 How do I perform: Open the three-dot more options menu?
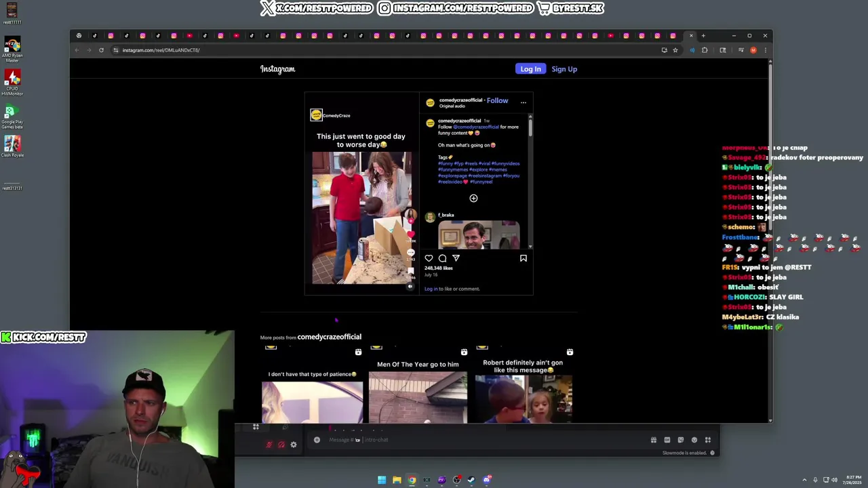(x=523, y=102)
